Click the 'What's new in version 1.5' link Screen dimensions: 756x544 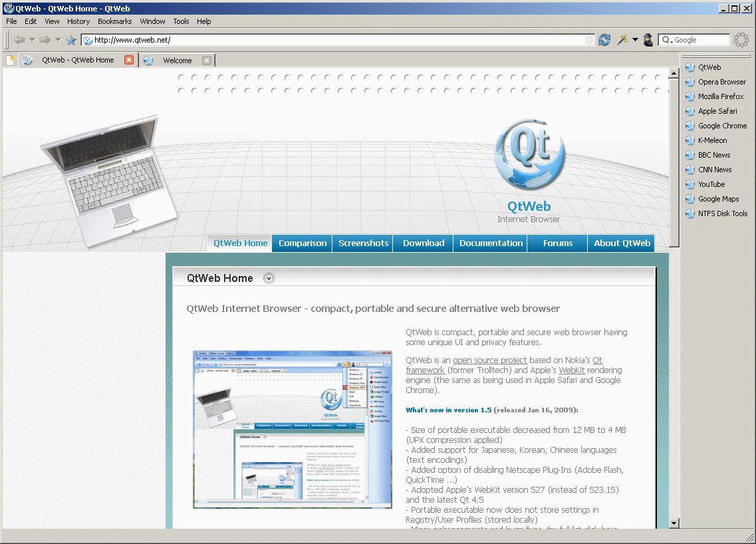point(449,410)
